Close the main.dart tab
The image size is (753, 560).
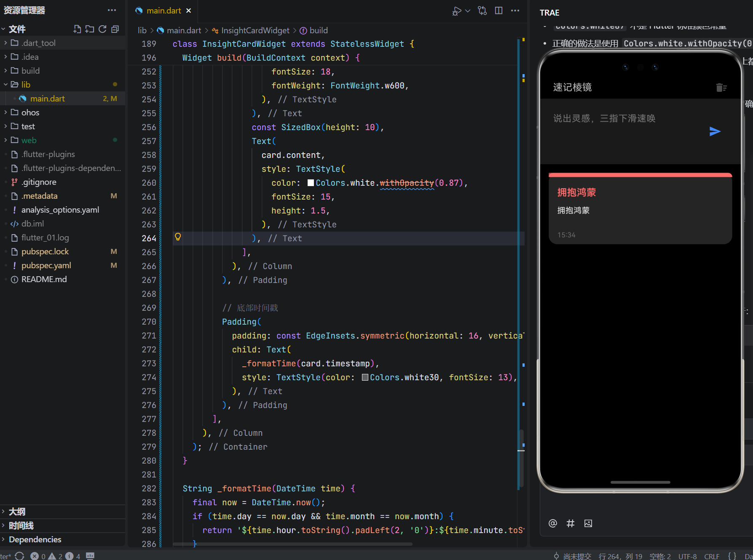tap(189, 11)
